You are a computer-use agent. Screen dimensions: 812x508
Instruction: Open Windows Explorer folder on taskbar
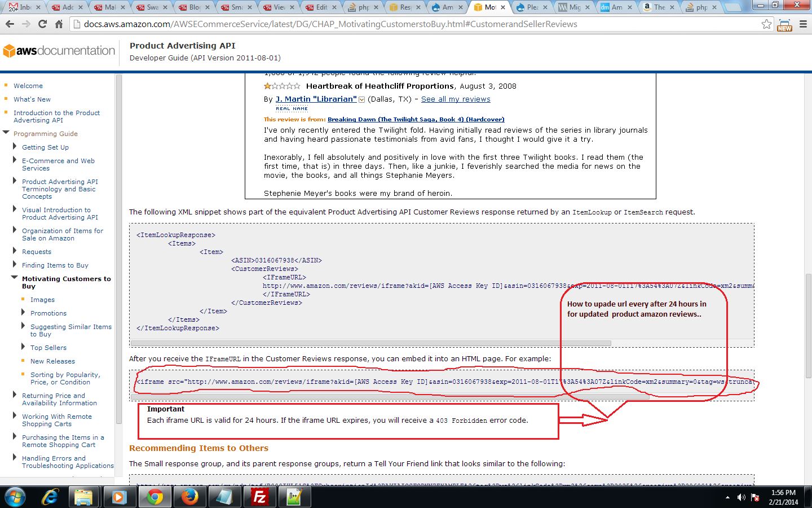pyautogui.click(x=84, y=497)
